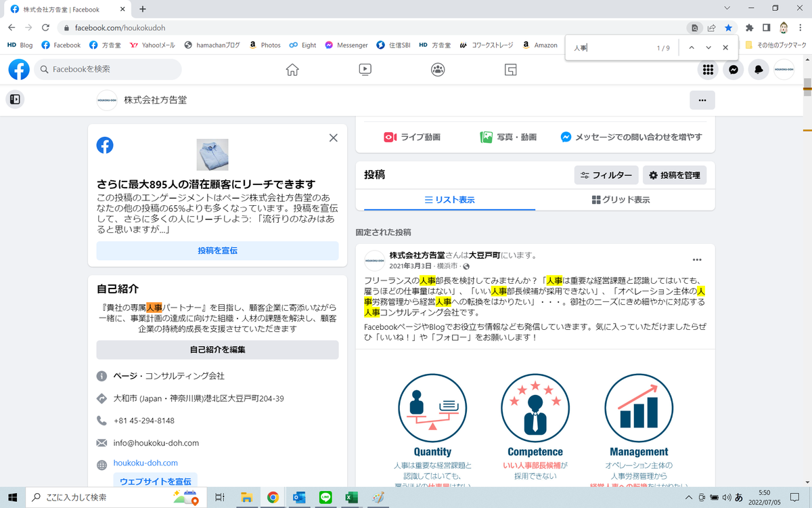Image resolution: width=812 pixels, height=508 pixels.
Task: Click メッセージでの問い合わせを増やす option
Action: click(631, 137)
